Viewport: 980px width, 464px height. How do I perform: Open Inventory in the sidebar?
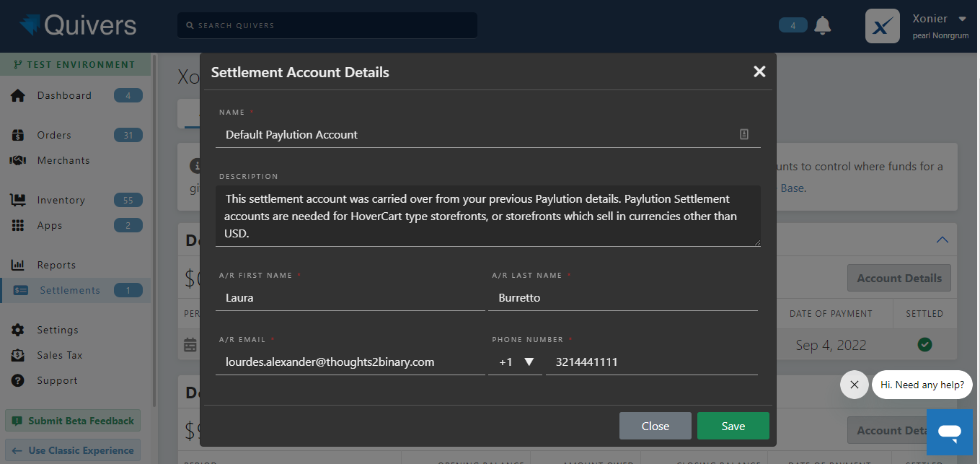[x=61, y=200]
